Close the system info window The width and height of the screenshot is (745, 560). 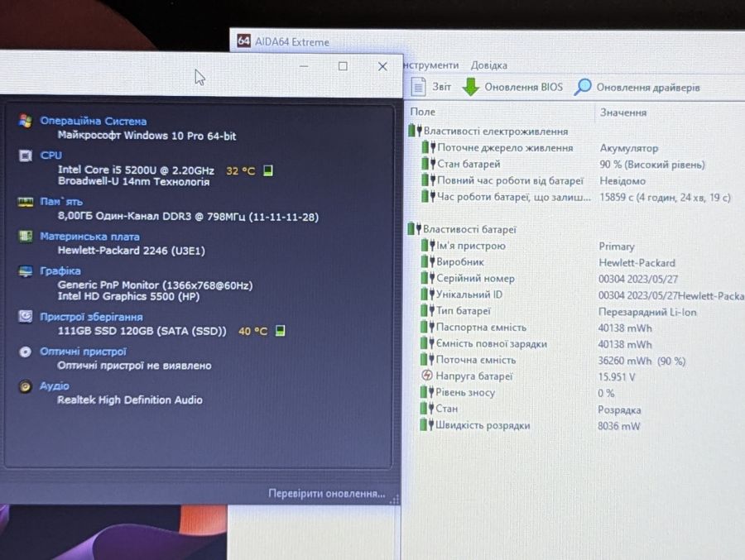(382, 66)
